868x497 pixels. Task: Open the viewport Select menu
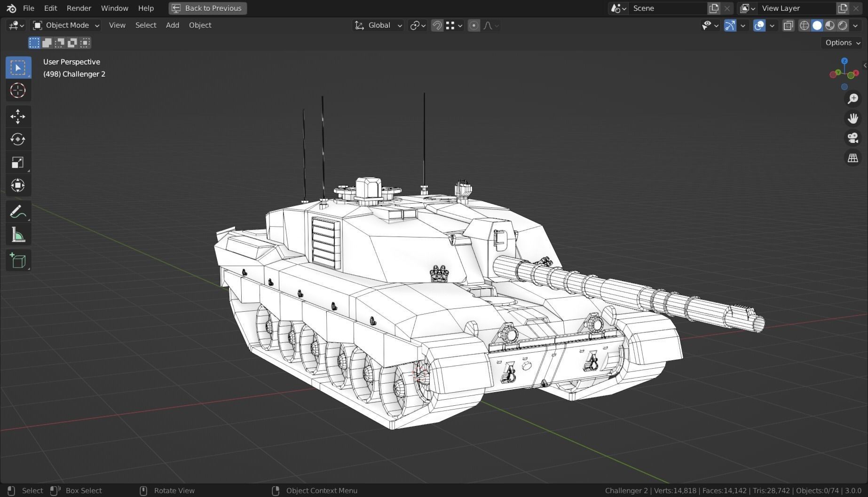click(x=146, y=25)
